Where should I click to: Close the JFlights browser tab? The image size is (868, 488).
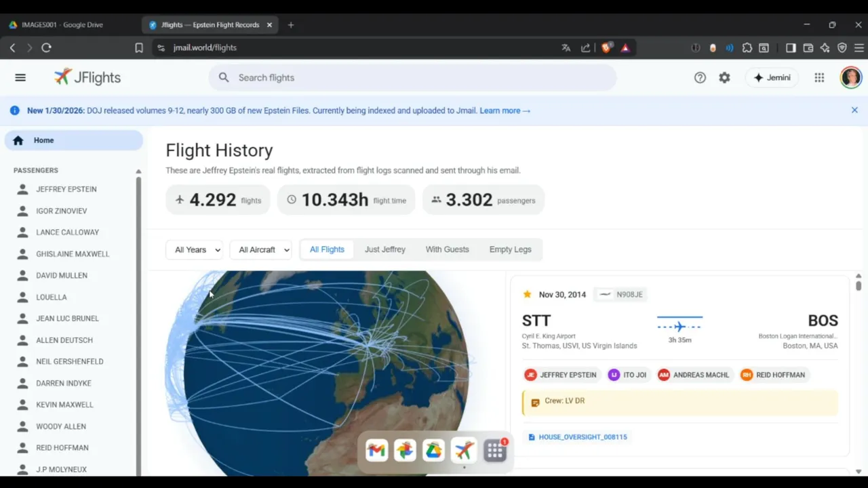pos(269,24)
